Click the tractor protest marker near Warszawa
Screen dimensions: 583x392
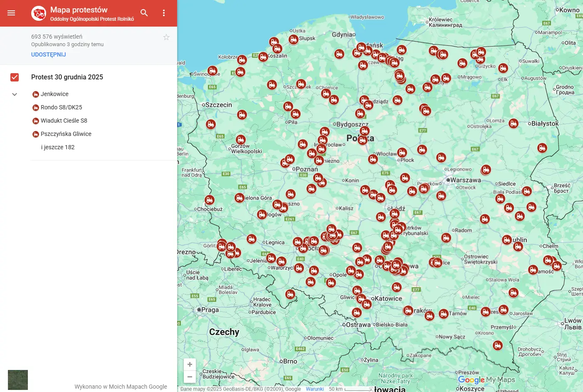click(442, 196)
